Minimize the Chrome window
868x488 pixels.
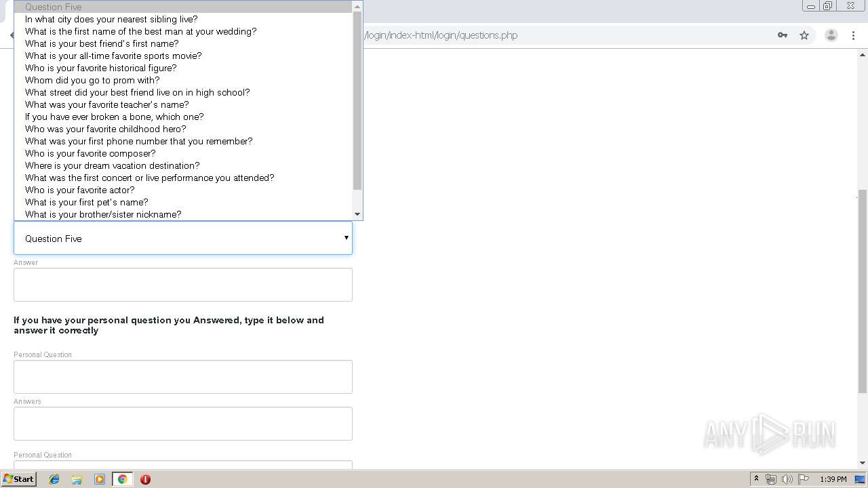pyautogui.click(x=811, y=6)
